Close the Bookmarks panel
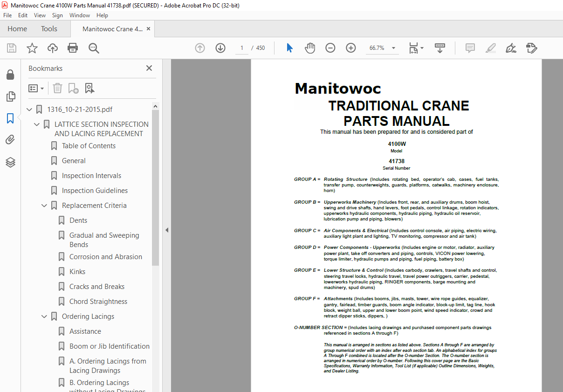Screen dimensions: 563x392 click(149, 68)
